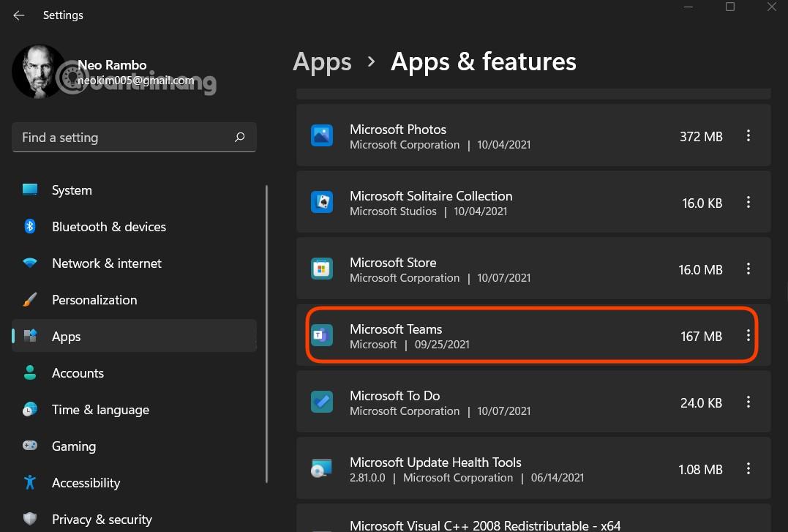
Task: Click the Personalization paintbrush icon
Action: pyautogui.click(x=30, y=300)
